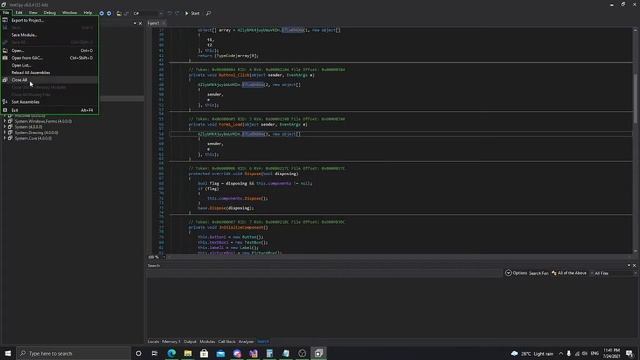Viewport: 640px width, 360px height.
Task: Open Microsoft Store from the taskbar
Action: click(204, 353)
